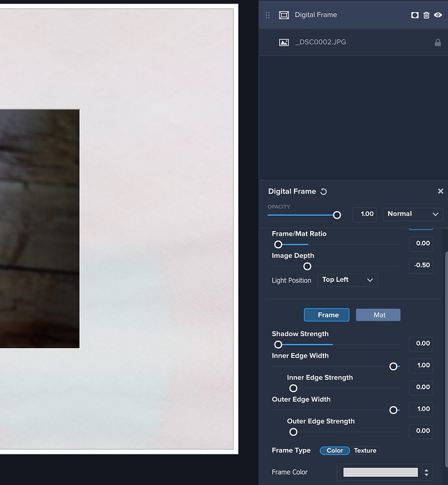Click the Shadow Strength slider handle
This screenshot has width=448, height=485.
coord(278,345)
